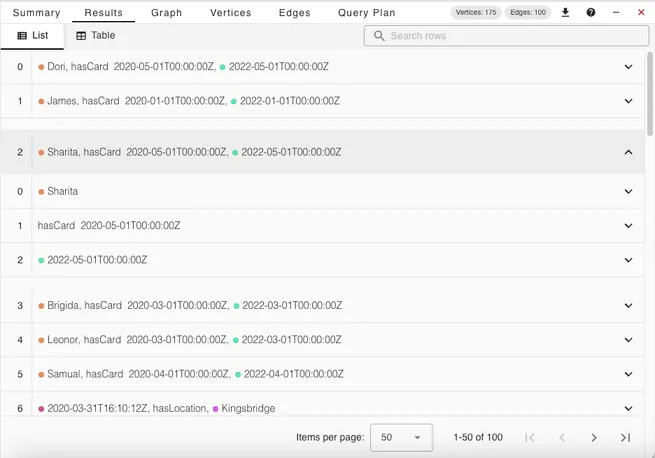Viewport: 655px width, 458px height.
Task: Jump to the last results page
Action: [x=625, y=438]
